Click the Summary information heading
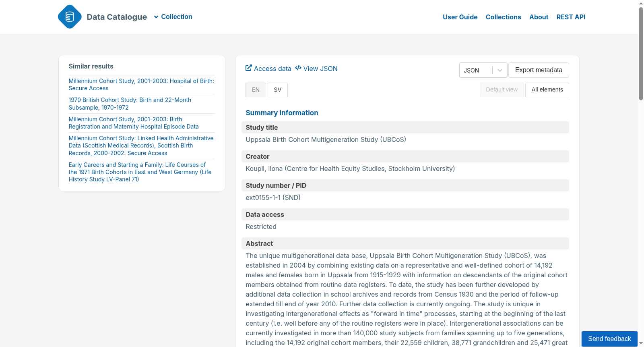Viewport: 644px width, 347px height. [282, 113]
